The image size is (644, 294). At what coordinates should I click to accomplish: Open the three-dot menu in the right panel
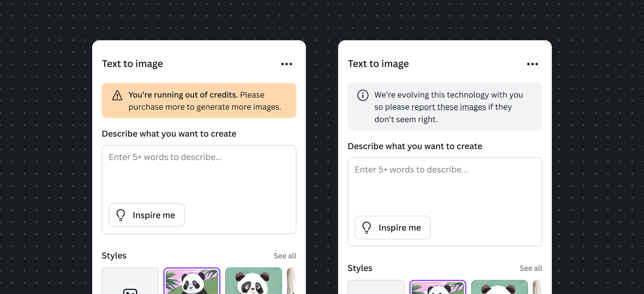(533, 64)
